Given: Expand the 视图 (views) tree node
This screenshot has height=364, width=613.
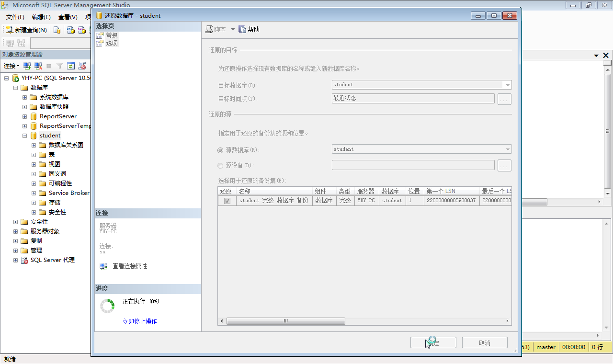Looking at the screenshot, I should click(x=34, y=164).
